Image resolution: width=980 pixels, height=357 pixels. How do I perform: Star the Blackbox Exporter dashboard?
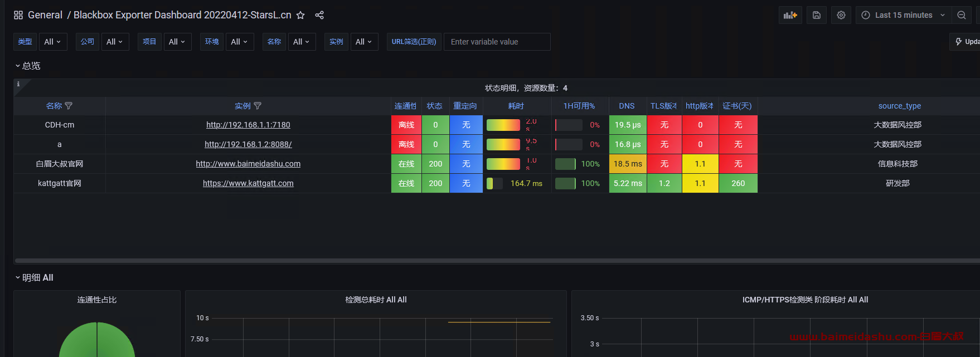(300, 15)
